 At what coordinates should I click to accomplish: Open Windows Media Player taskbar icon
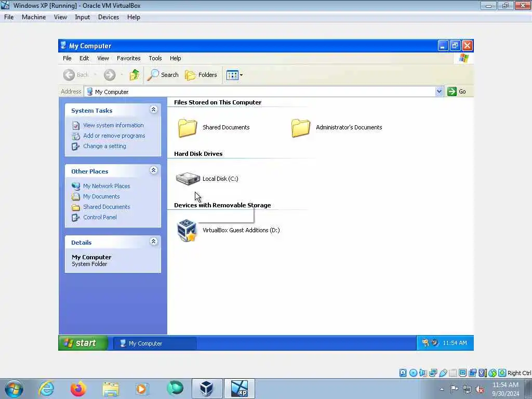(142, 389)
